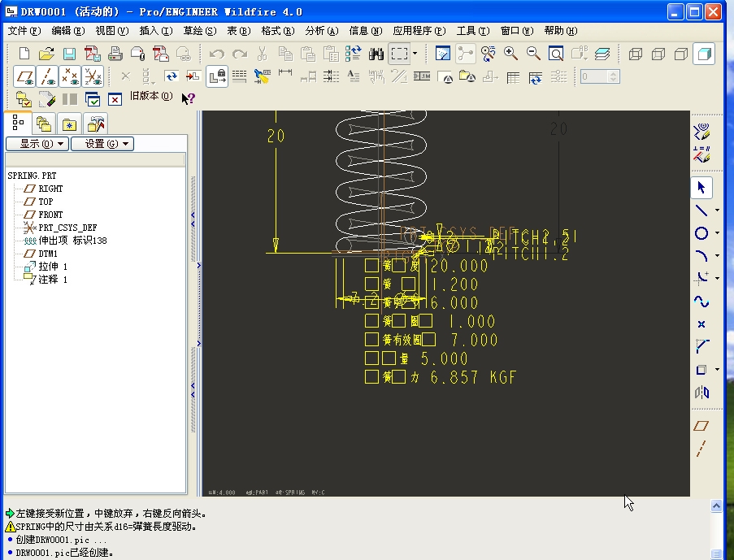Click the update drawing views icon
The width and height of the screenshot is (734, 560).
(x=172, y=76)
